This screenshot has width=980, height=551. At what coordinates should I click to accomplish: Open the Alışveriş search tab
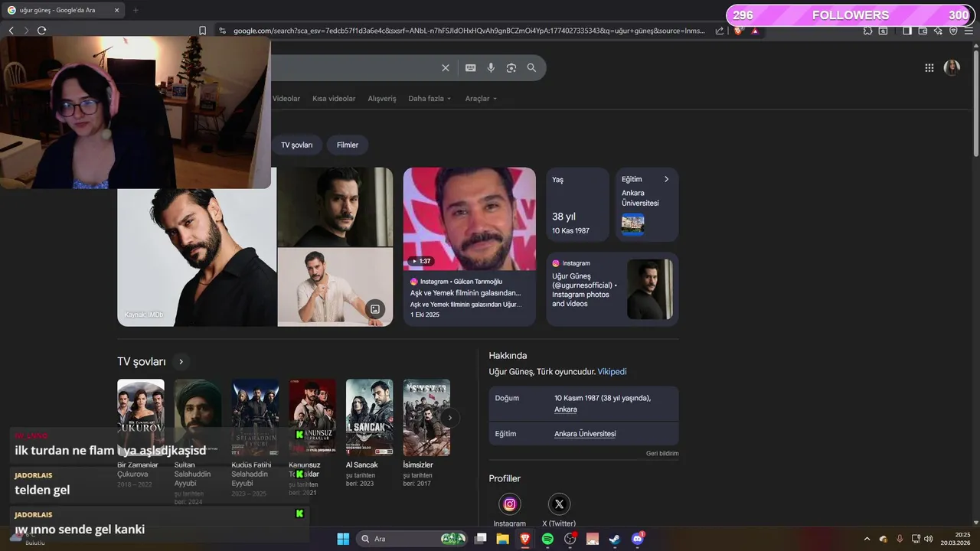tap(382, 99)
